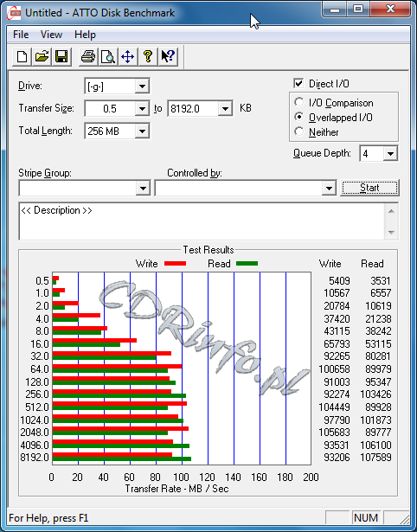
Task: Click the write value 105683
Action: [334, 433]
